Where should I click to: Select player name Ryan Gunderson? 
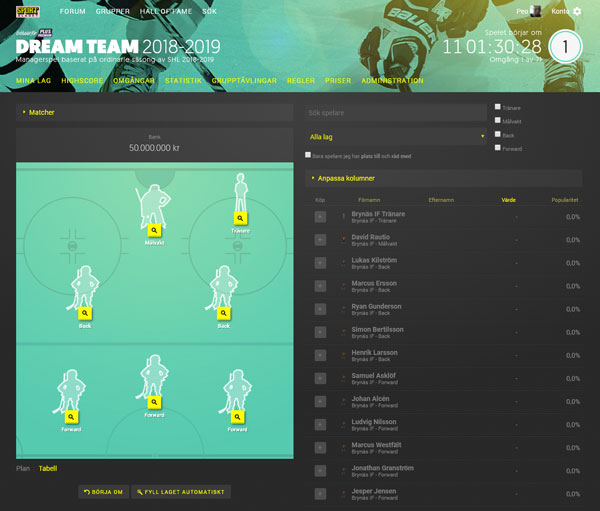[376, 306]
